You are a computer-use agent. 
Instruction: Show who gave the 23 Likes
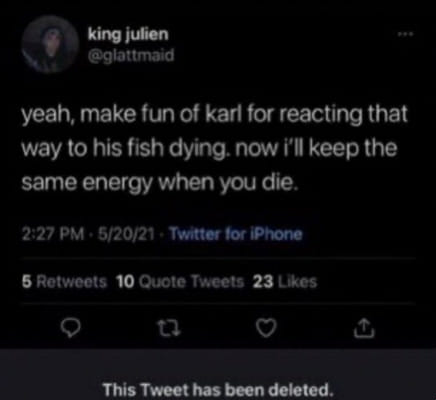tap(285, 282)
